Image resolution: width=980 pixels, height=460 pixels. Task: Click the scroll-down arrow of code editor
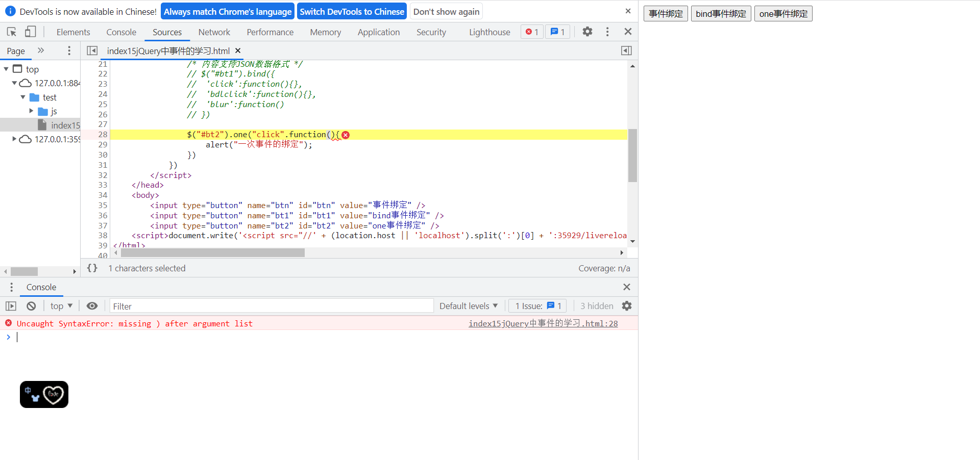tap(632, 242)
